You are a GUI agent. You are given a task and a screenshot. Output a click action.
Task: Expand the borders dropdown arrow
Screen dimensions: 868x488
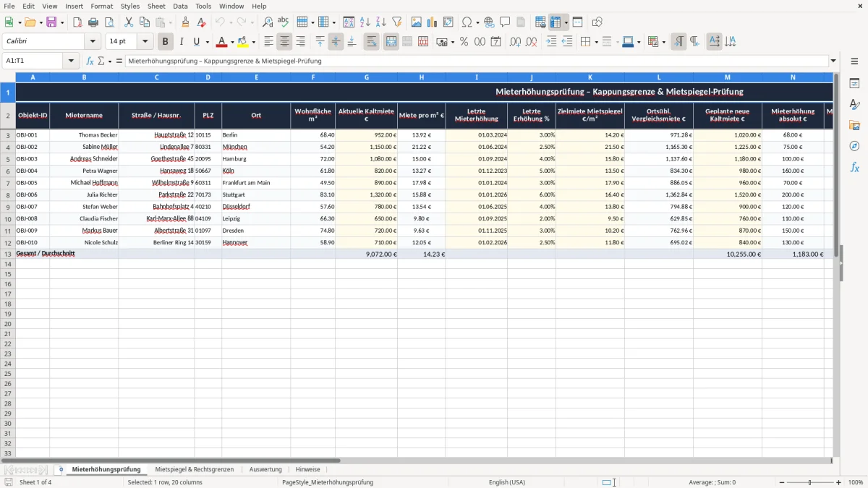click(x=595, y=42)
